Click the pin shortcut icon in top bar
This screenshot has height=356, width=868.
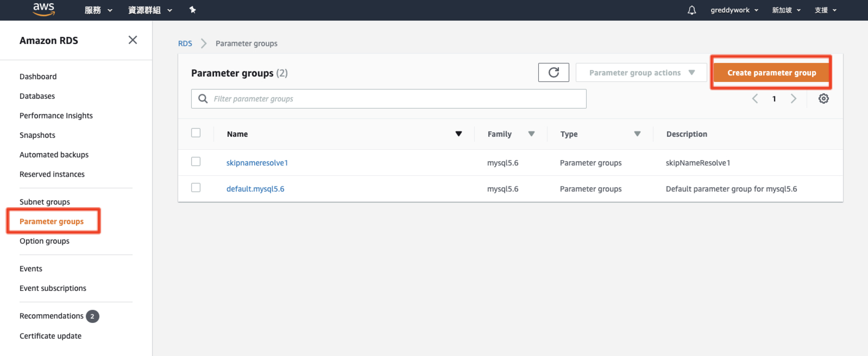click(x=192, y=10)
